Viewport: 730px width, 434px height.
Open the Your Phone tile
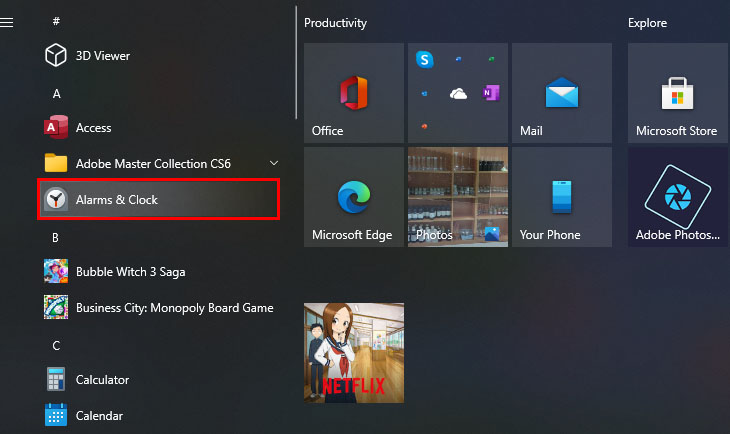(x=561, y=196)
